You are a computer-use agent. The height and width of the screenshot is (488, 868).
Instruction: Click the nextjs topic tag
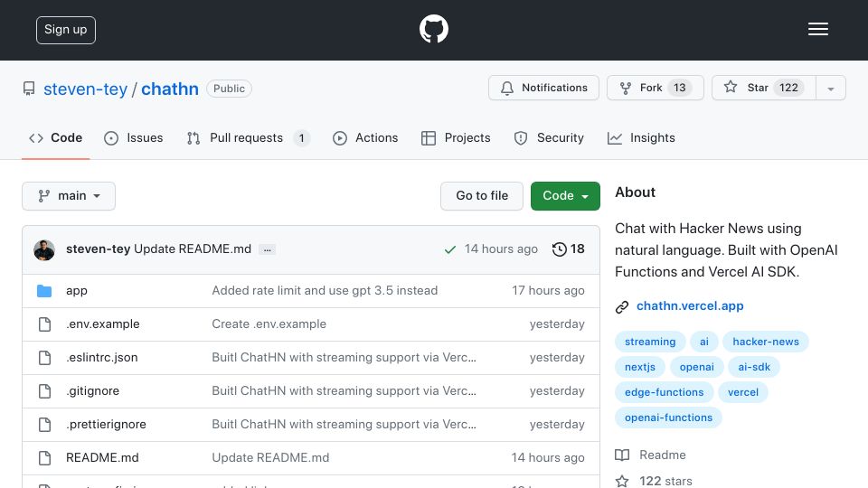click(640, 367)
